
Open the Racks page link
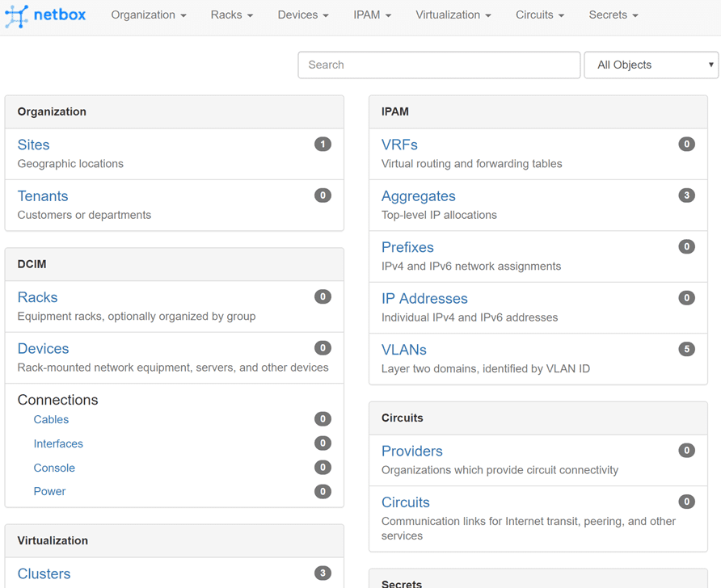(x=37, y=297)
